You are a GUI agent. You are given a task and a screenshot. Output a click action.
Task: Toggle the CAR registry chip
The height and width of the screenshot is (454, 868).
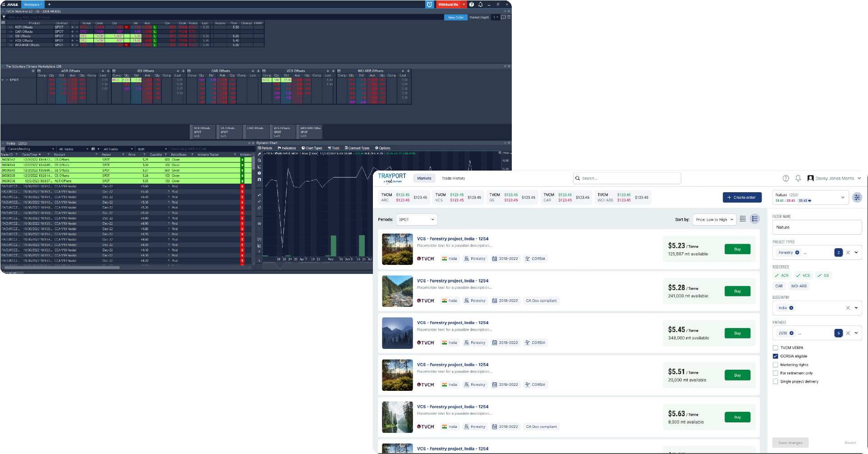point(779,286)
